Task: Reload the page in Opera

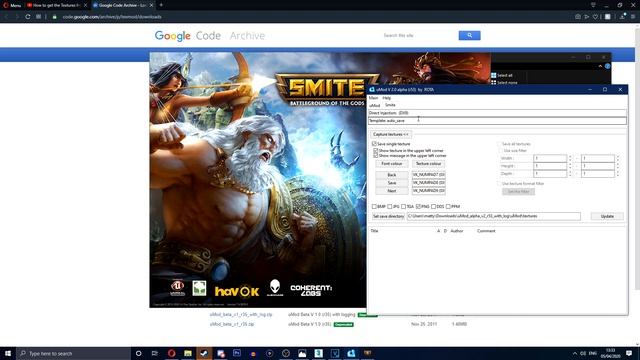Action: 28,17
